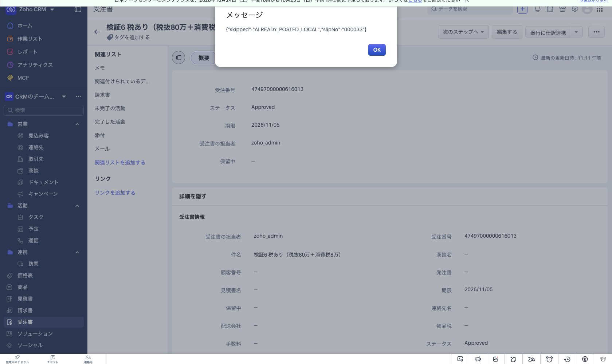Open the CRMのチーム workspace dropdown
612x364 pixels.
64,96
